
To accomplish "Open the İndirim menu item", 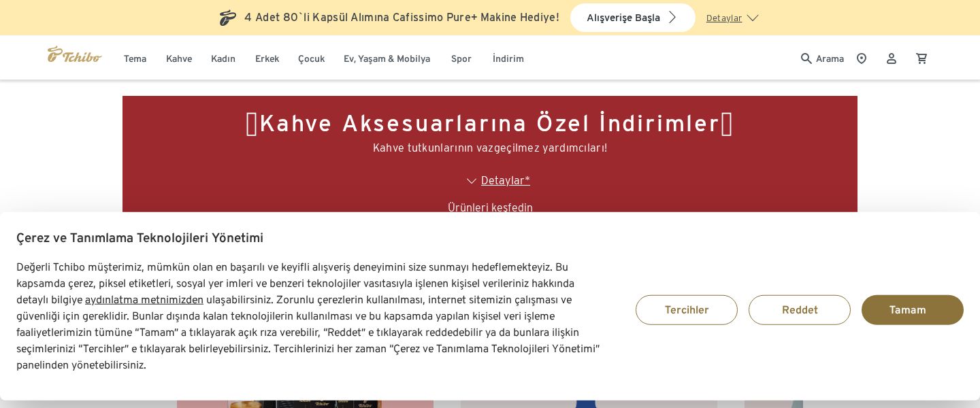I will tap(508, 59).
